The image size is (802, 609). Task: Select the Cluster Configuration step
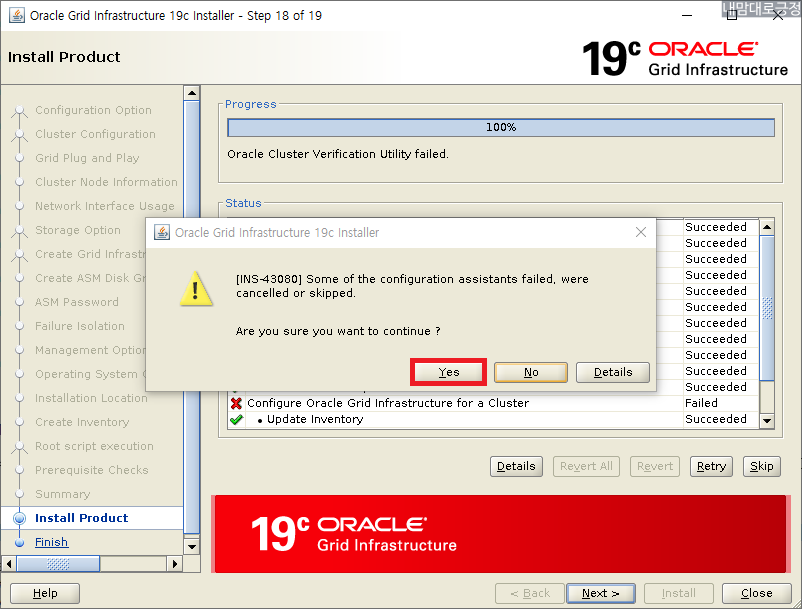point(95,134)
